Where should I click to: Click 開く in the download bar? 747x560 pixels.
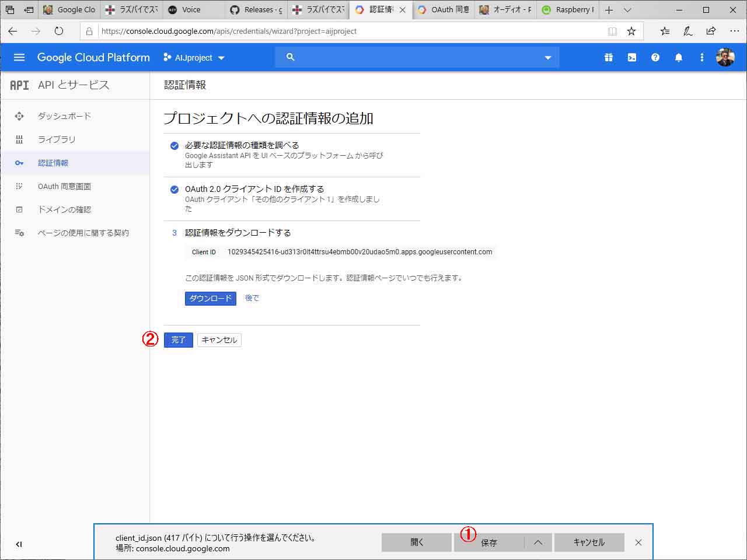[x=417, y=542]
